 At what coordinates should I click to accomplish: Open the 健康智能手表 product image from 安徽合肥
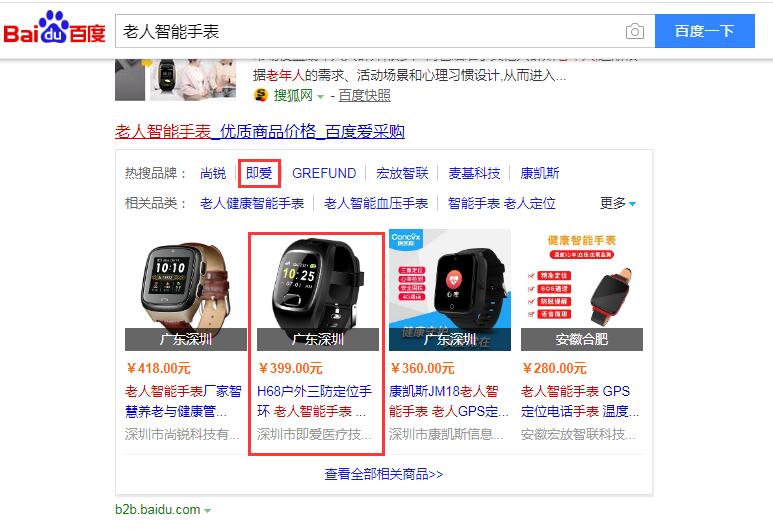coord(582,290)
